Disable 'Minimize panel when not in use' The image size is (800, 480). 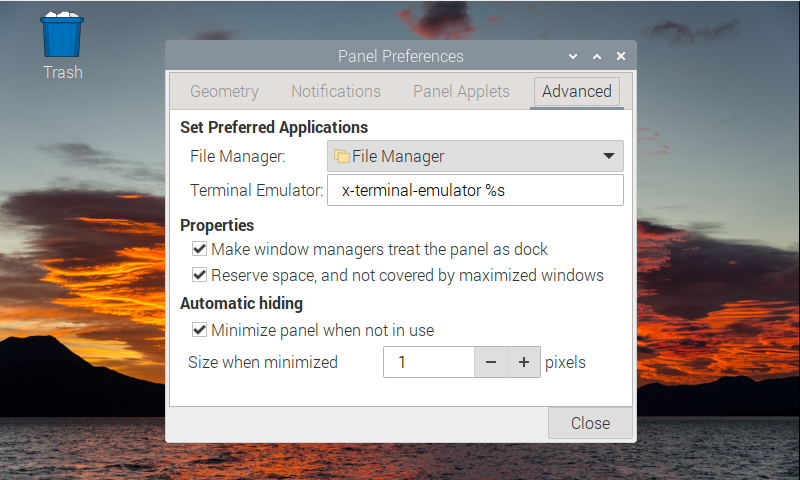click(199, 330)
